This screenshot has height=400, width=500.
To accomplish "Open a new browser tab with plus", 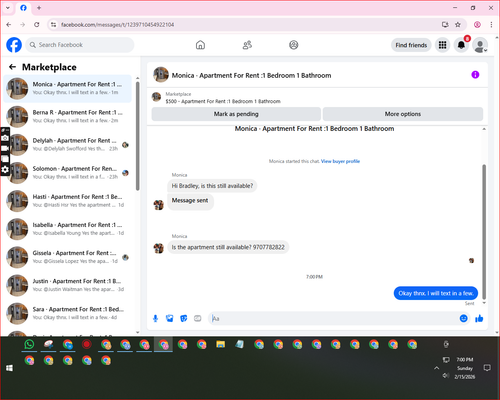I will point(39,8).
